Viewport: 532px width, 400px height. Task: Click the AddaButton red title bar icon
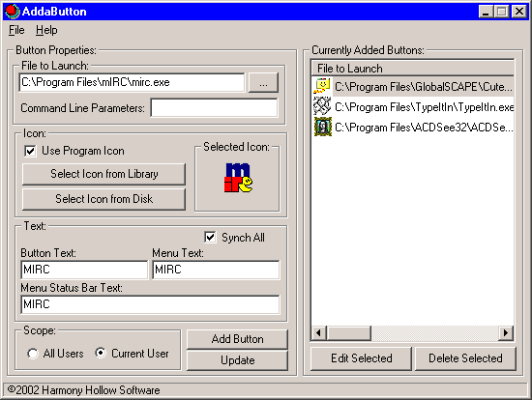(x=12, y=12)
